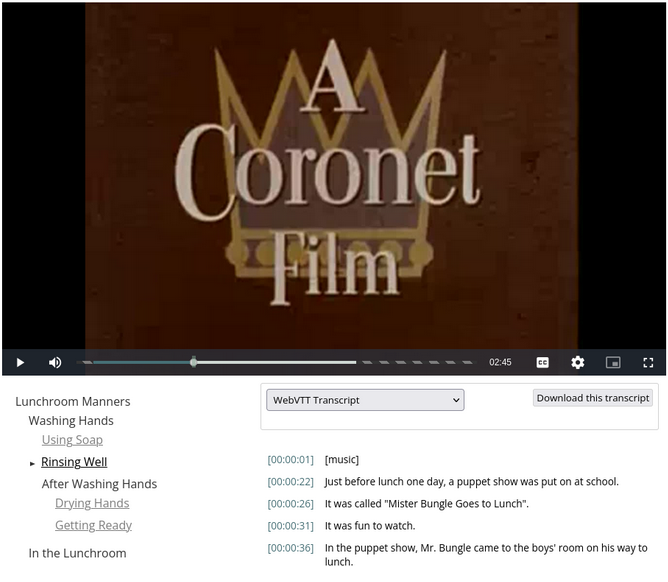Click the 02:45 time display
The height and width of the screenshot is (582, 668).
coord(500,362)
